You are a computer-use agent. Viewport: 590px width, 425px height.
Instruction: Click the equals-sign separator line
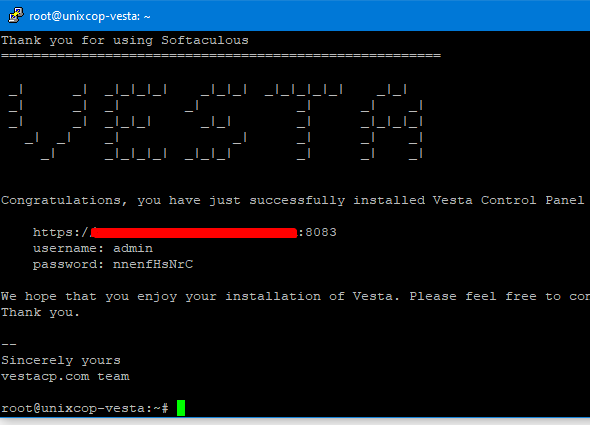point(221,56)
